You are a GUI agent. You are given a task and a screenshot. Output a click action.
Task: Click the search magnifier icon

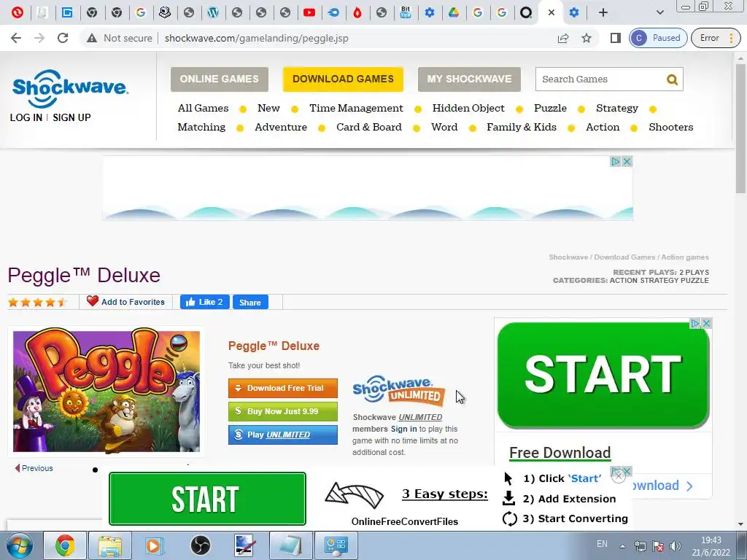coord(672,79)
